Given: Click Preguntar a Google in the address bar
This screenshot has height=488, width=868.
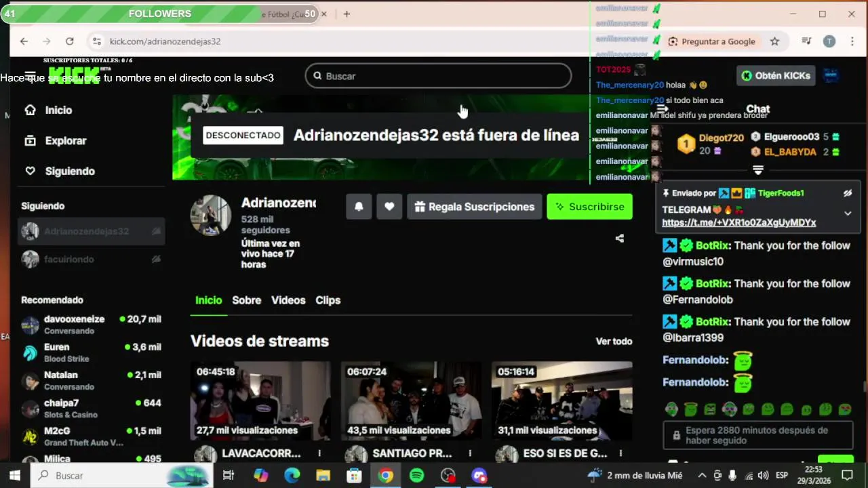Looking at the screenshot, I should (x=711, y=41).
